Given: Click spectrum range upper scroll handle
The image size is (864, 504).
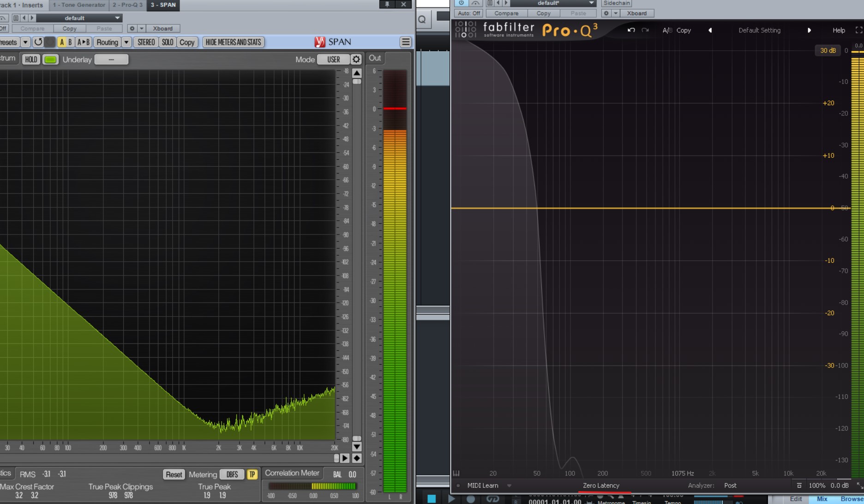Looking at the screenshot, I should point(357,82).
